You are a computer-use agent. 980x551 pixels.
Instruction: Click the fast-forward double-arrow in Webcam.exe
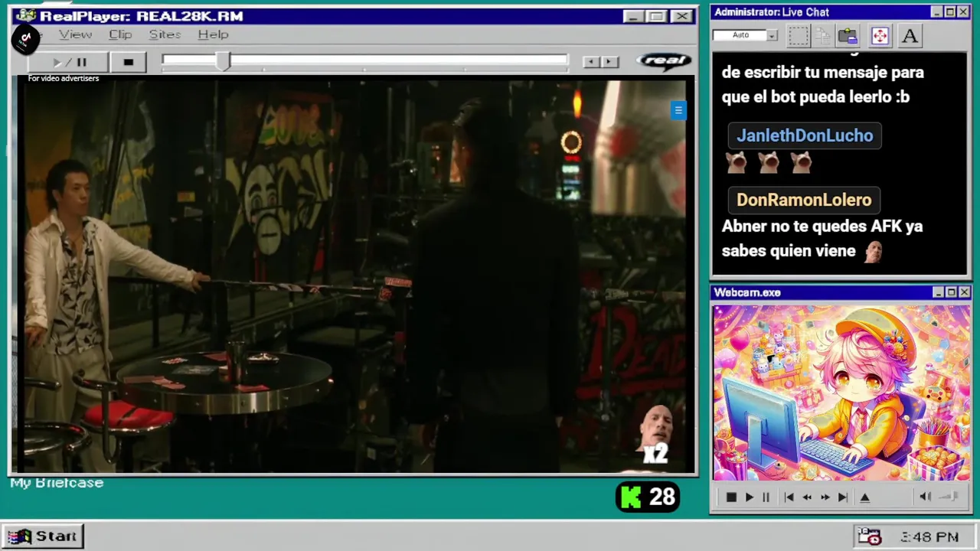pos(825,497)
